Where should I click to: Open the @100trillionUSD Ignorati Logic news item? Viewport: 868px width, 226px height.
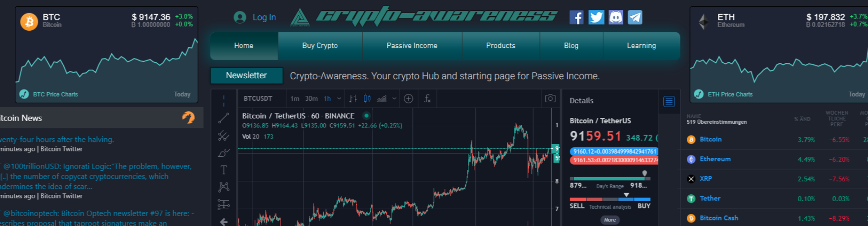click(96, 176)
